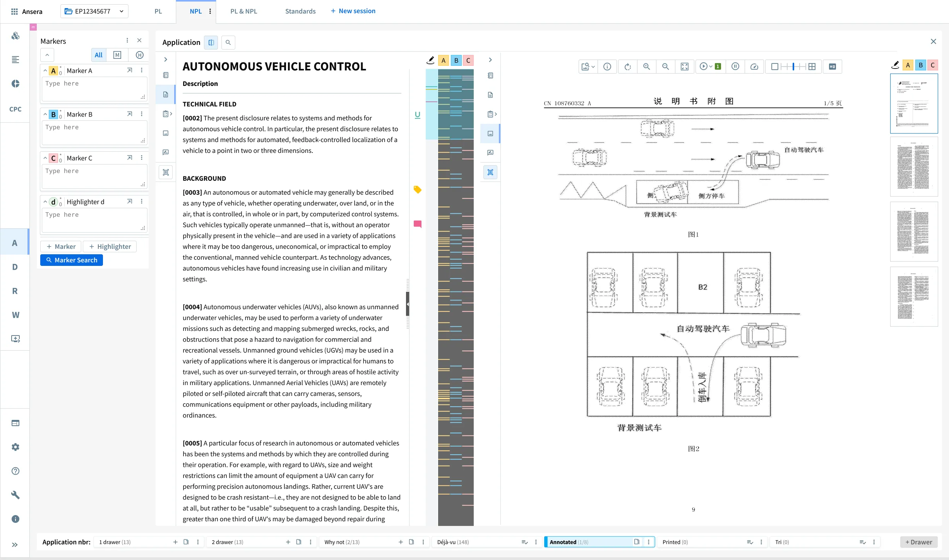The height and width of the screenshot is (560, 949).
Task: Click the underline U annotation icon
Action: tap(417, 115)
